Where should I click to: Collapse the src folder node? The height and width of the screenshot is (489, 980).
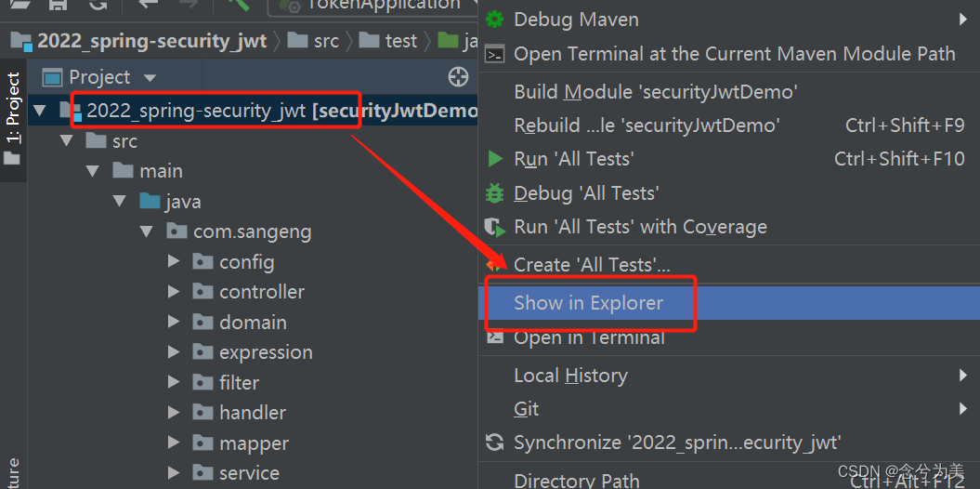[x=67, y=140]
